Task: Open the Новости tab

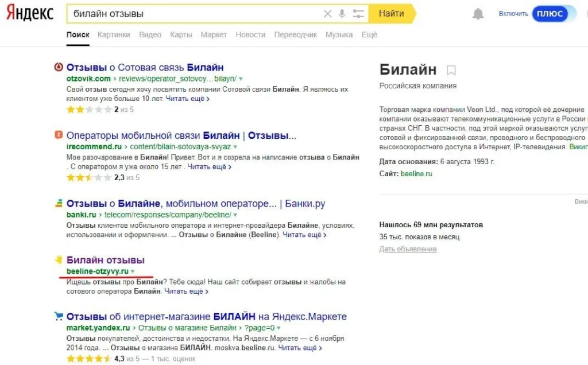Action: click(x=250, y=35)
